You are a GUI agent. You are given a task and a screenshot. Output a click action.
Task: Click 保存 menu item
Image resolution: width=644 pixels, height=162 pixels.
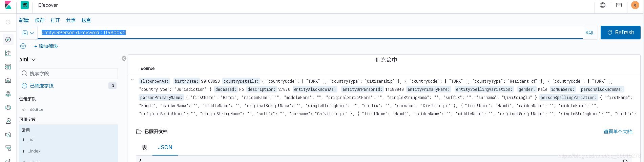pos(40,20)
